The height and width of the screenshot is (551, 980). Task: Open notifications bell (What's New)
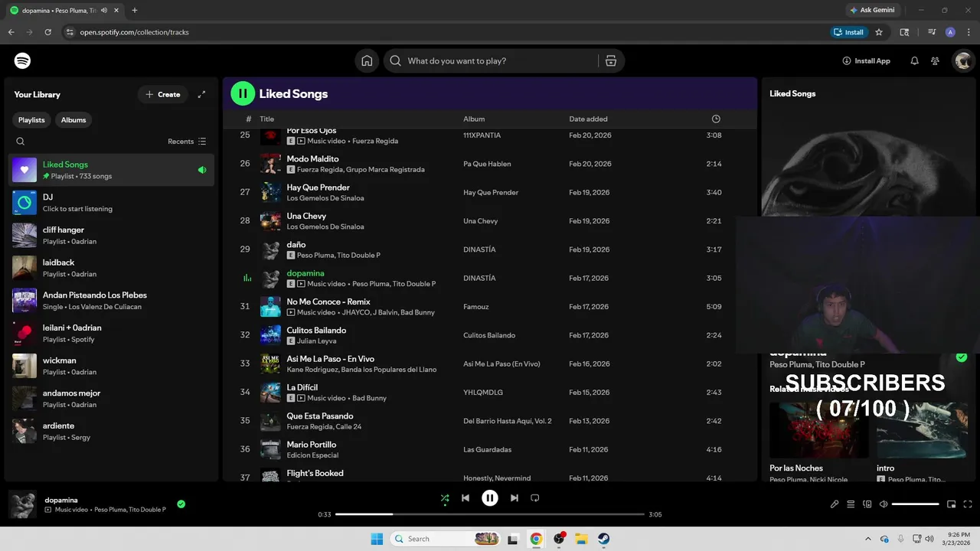click(914, 60)
